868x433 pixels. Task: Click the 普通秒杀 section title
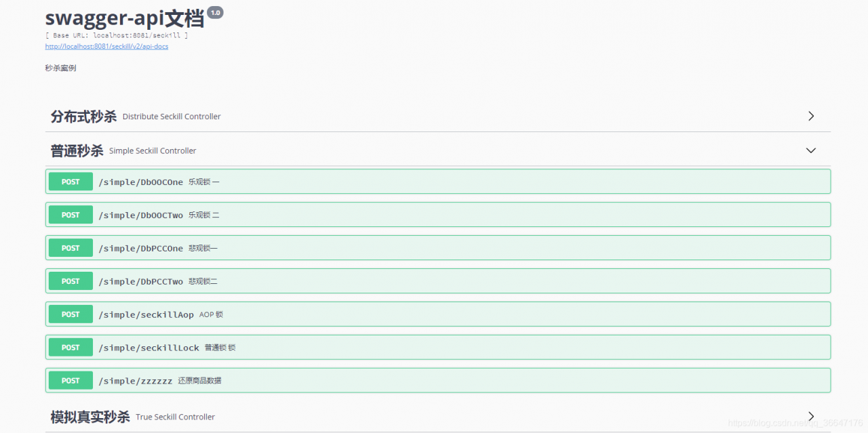point(77,150)
